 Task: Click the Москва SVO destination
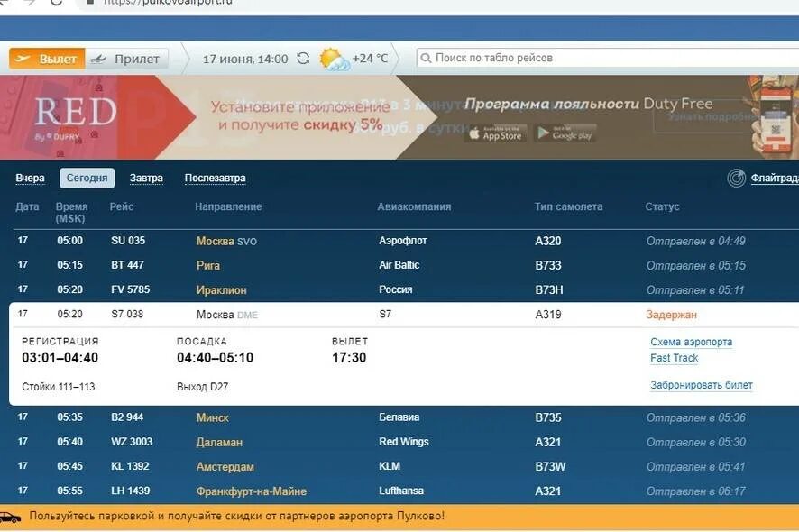tap(226, 242)
